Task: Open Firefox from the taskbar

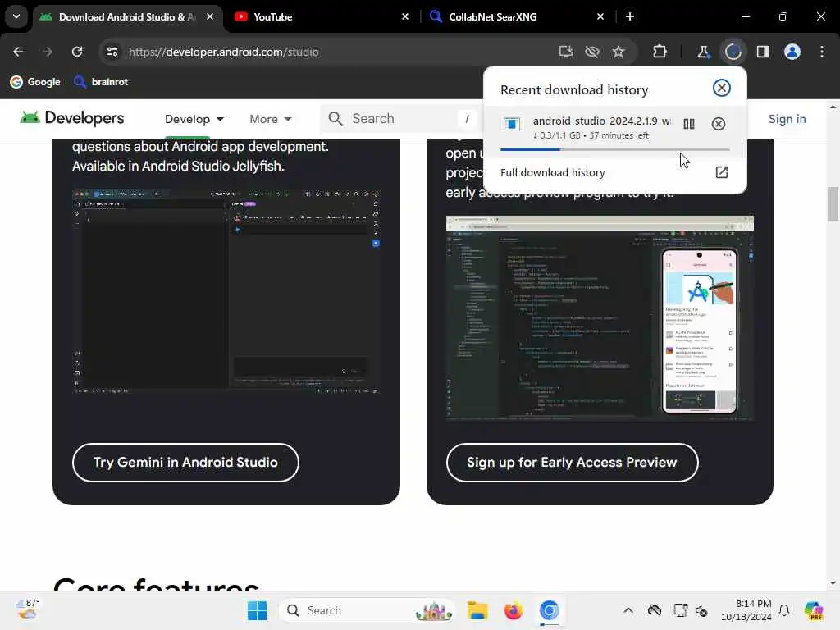Action: click(514, 610)
